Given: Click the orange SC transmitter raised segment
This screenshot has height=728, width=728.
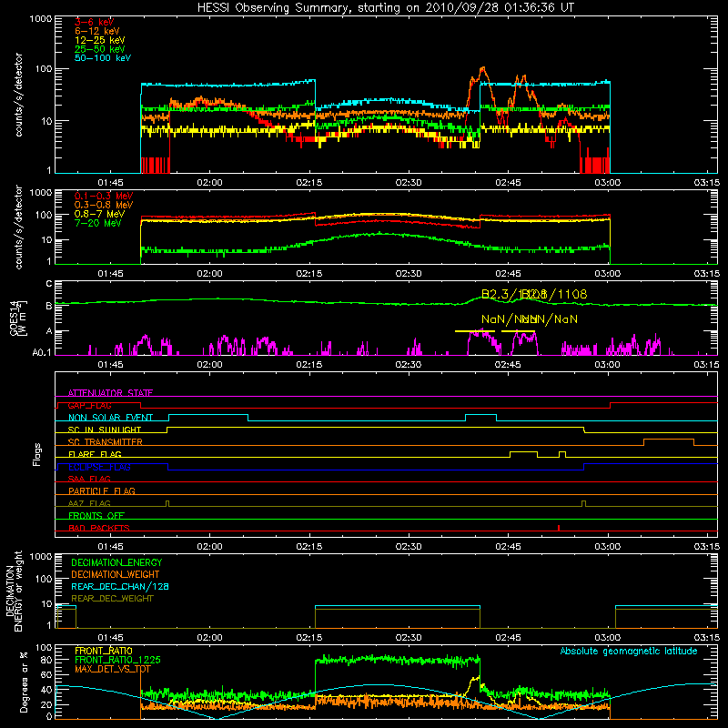Looking at the screenshot, I should (669, 440).
